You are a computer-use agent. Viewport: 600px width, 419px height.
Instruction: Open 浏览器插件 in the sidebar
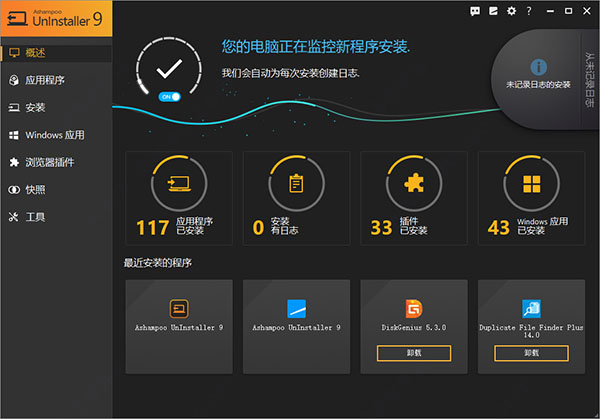(x=57, y=162)
